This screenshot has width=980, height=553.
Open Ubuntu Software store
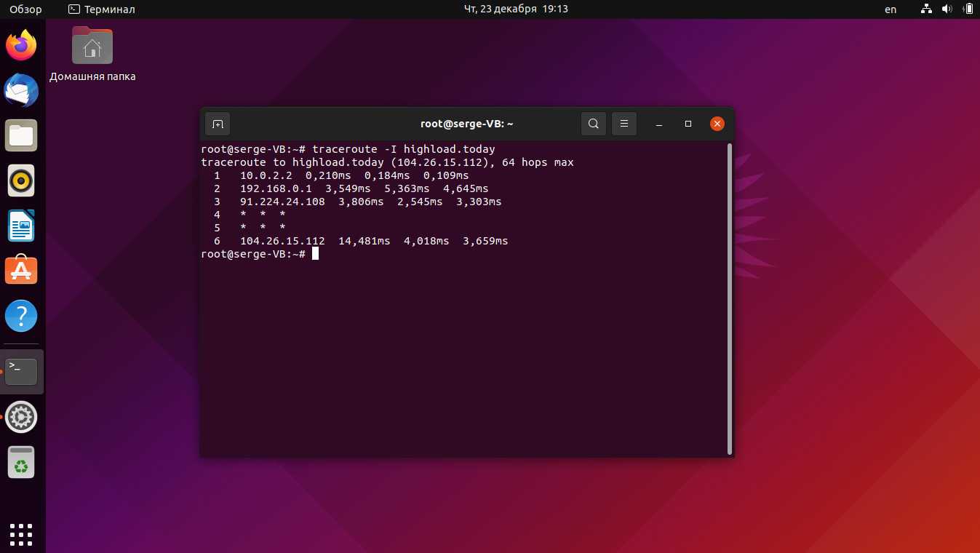(22, 271)
